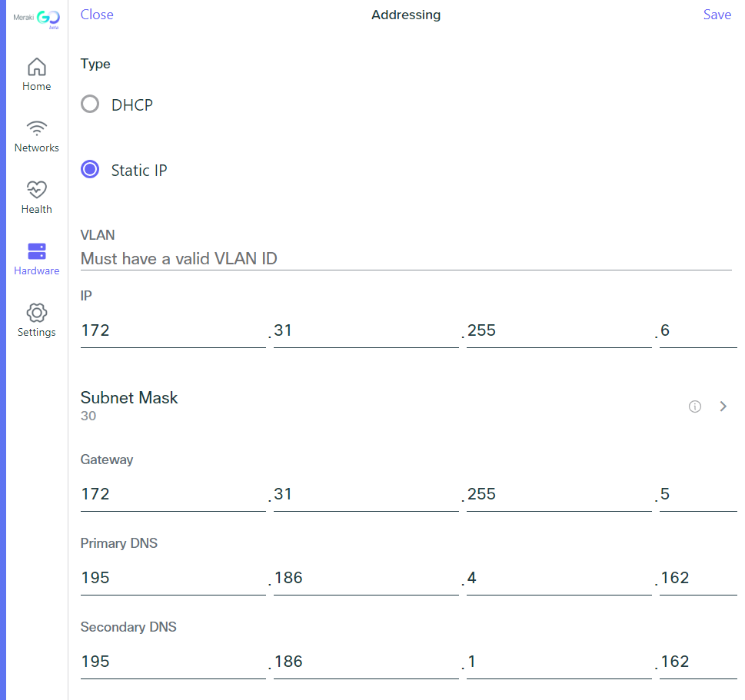Click the VLAN ID input field

405,258
